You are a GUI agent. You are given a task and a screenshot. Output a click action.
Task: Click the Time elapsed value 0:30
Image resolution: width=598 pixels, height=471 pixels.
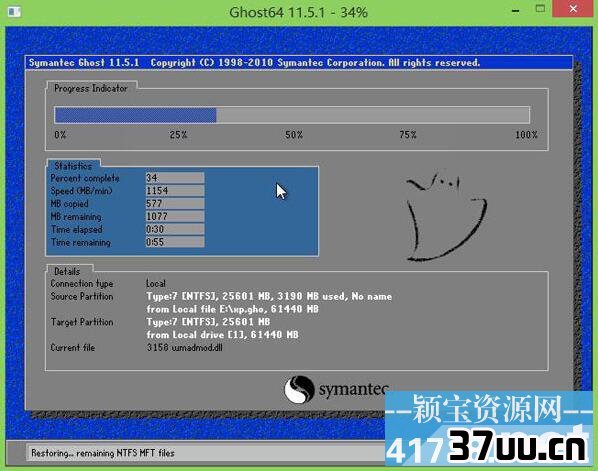click(x=175, y=229)
